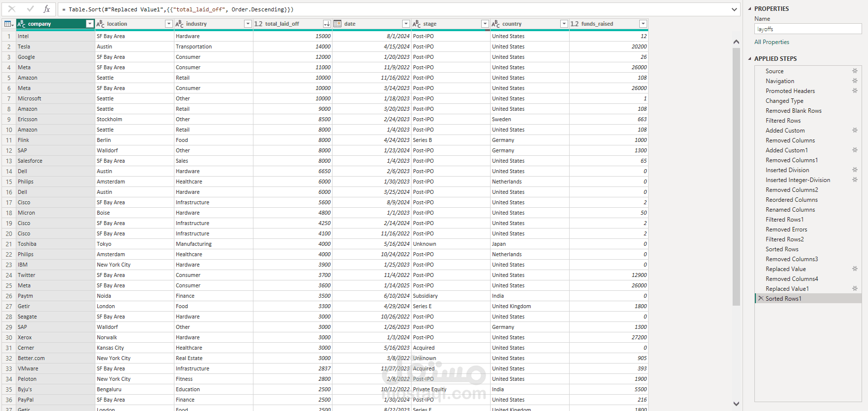The image size is (868, 411).
Task: Click the ABC type icon for stage column
Action: (x=416, y=24)
